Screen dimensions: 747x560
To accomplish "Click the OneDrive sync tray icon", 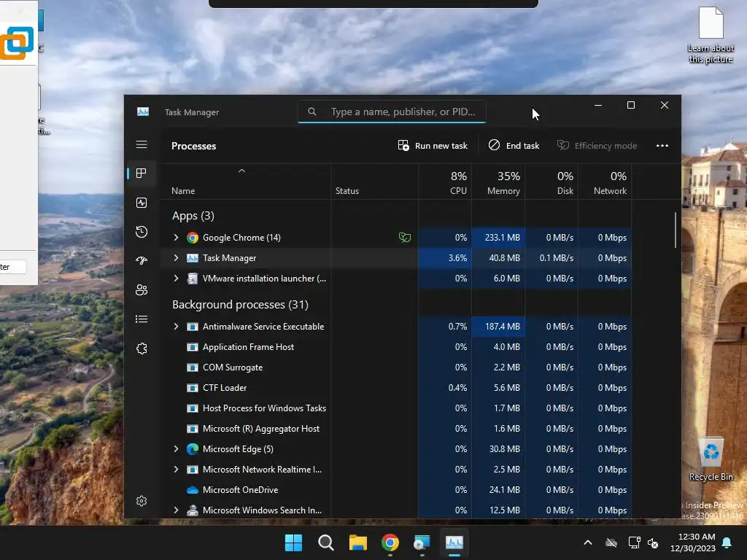I will tap(612, 542).
